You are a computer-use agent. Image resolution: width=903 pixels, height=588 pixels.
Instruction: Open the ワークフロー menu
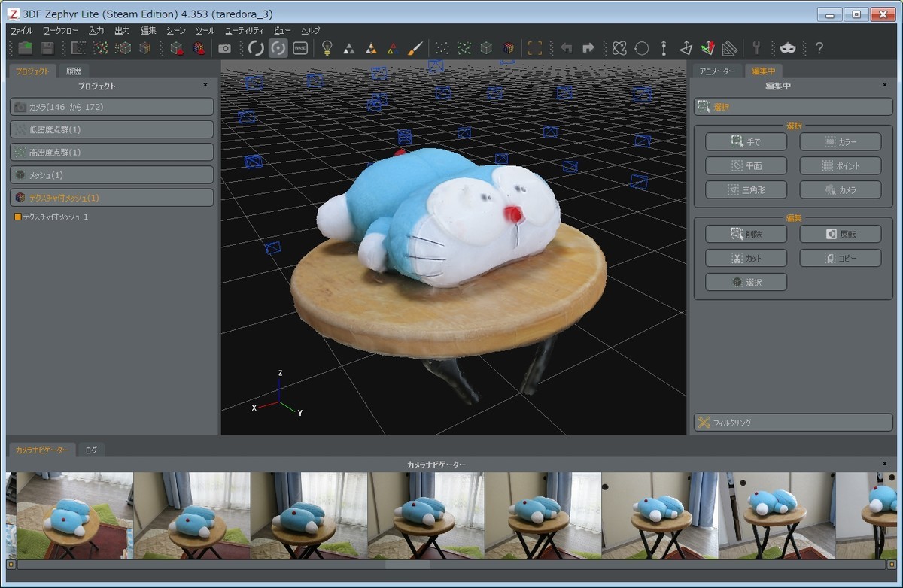(x=60, y=30)
